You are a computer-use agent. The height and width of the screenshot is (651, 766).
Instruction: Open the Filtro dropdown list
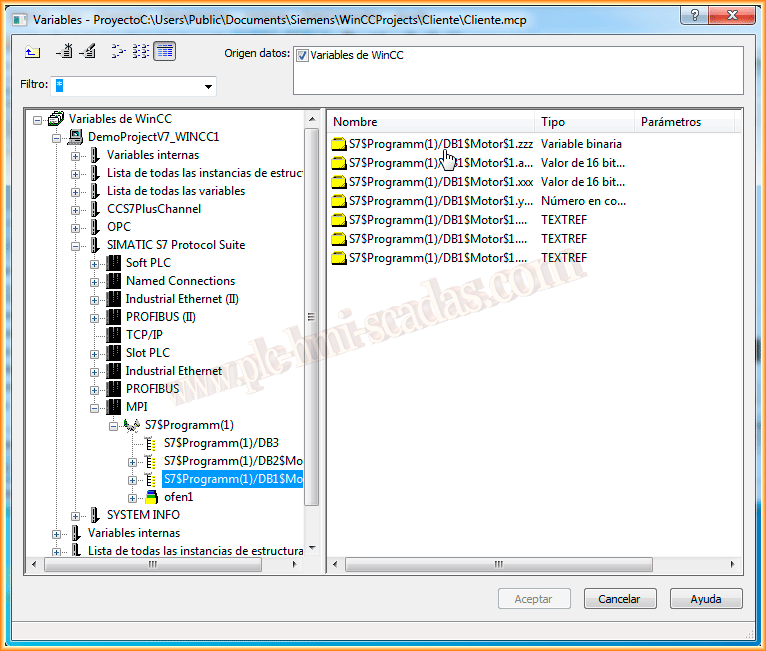[208, 87]
